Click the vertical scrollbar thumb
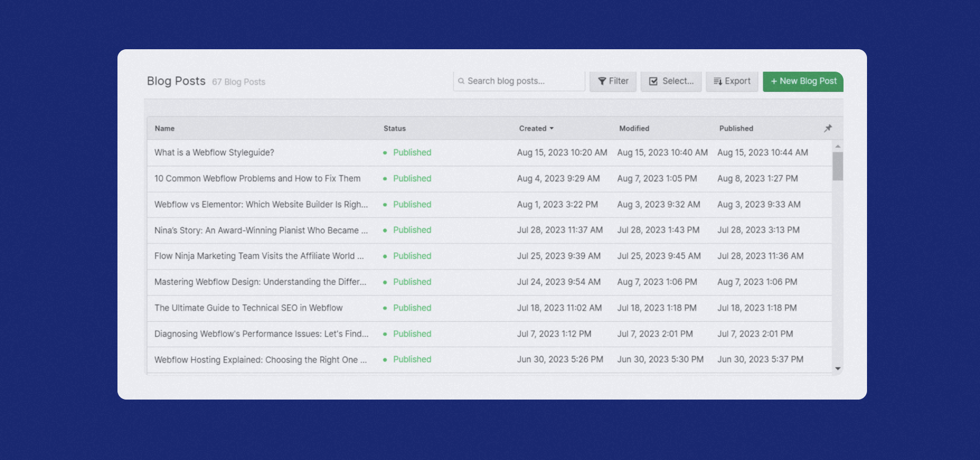980x460 pixels. click(x=837, y=166)
